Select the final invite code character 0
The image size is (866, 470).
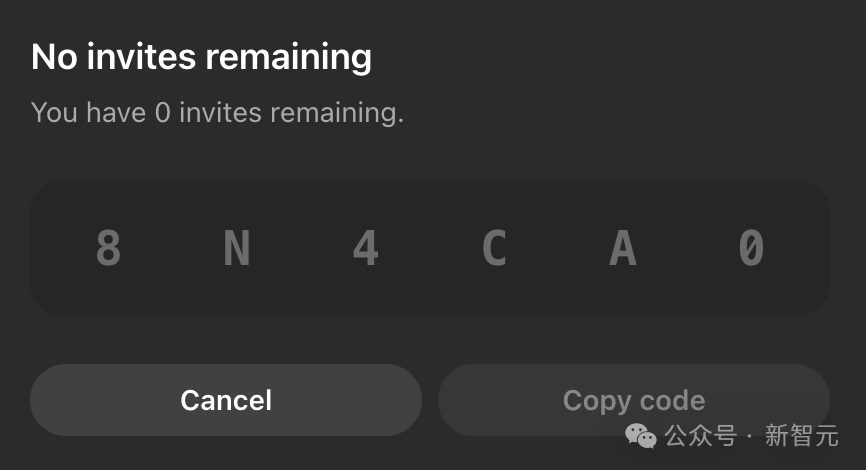coord(751,248)
